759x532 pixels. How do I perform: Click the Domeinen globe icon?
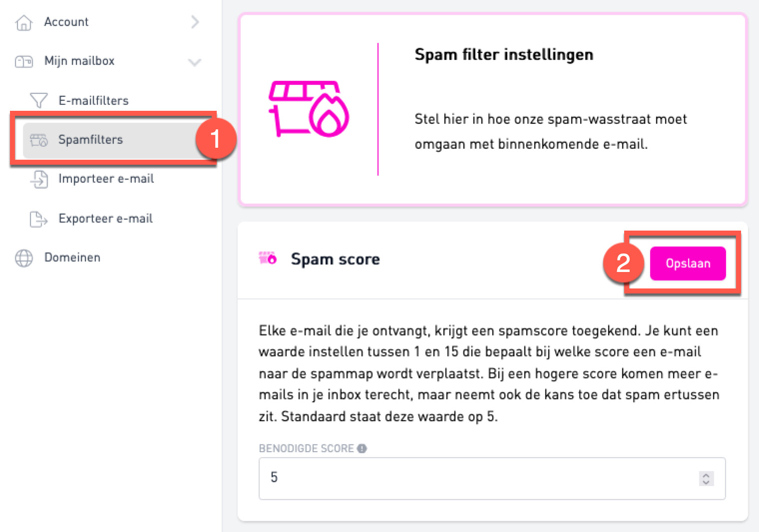pos(23,258)
